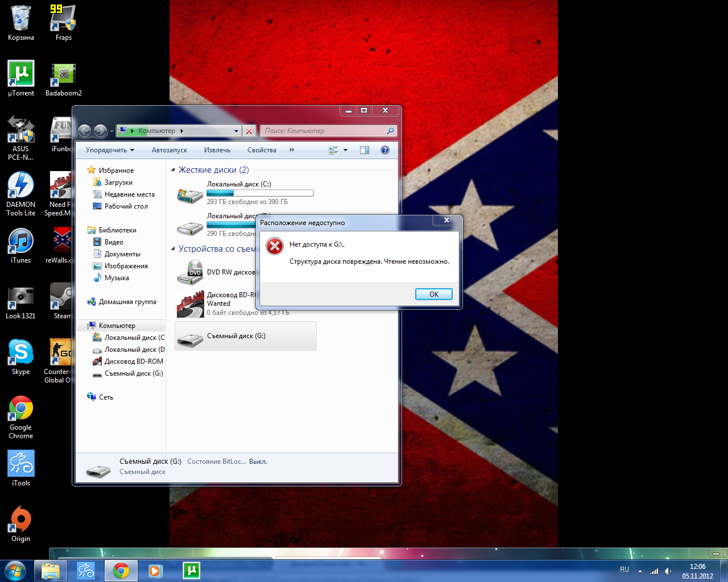Image resolution: width=728 pixels, height=582 pixels.
Task: Click the Поиск: Компьютер search field
Action: (328, 131)
